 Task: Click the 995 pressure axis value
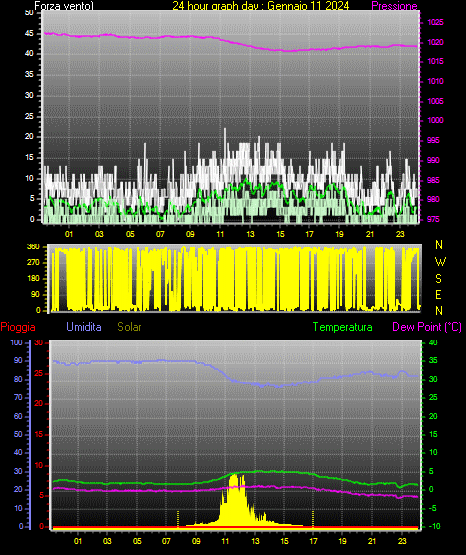coord(433,140)
